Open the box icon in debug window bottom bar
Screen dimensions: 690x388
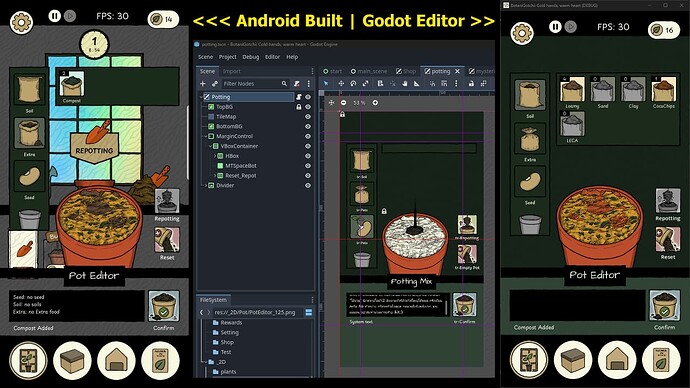pos(573,360)
